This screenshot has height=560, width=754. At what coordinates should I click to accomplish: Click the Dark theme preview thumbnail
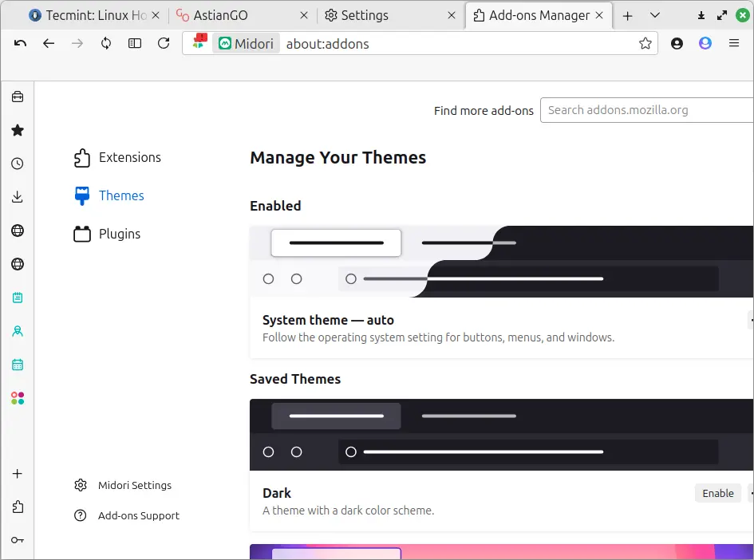click(501, 435)
